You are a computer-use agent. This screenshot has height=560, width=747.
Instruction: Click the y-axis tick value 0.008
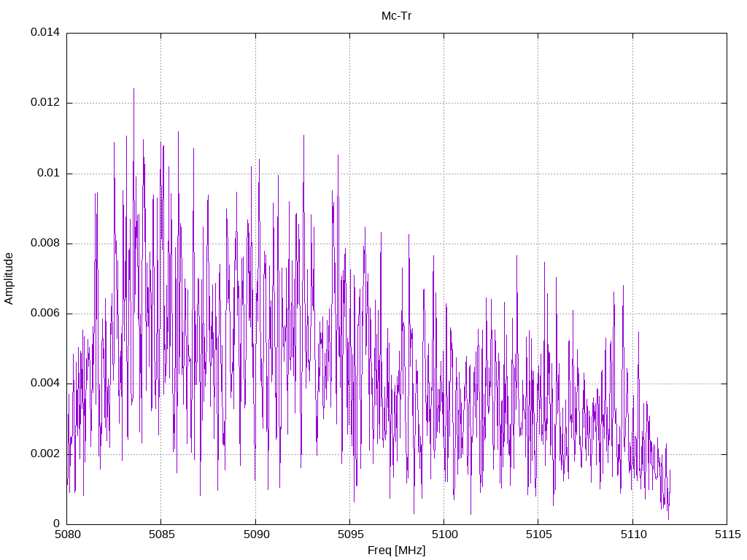tap(45, 243)
